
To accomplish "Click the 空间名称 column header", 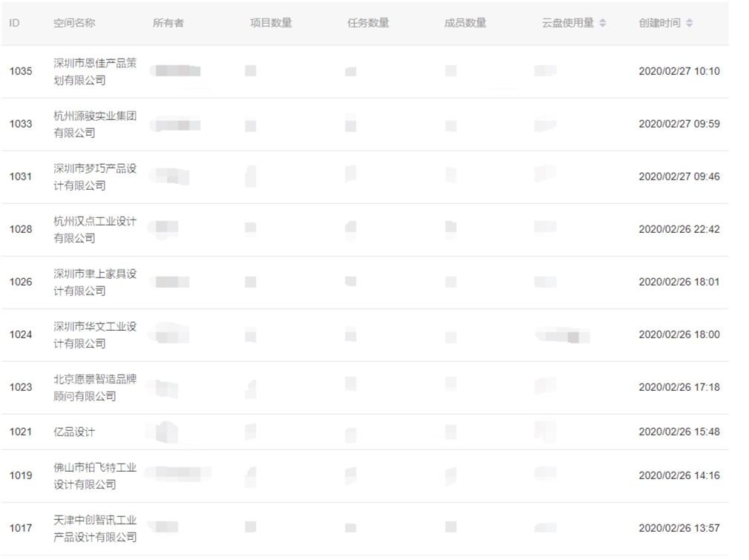I will [74, 23].
